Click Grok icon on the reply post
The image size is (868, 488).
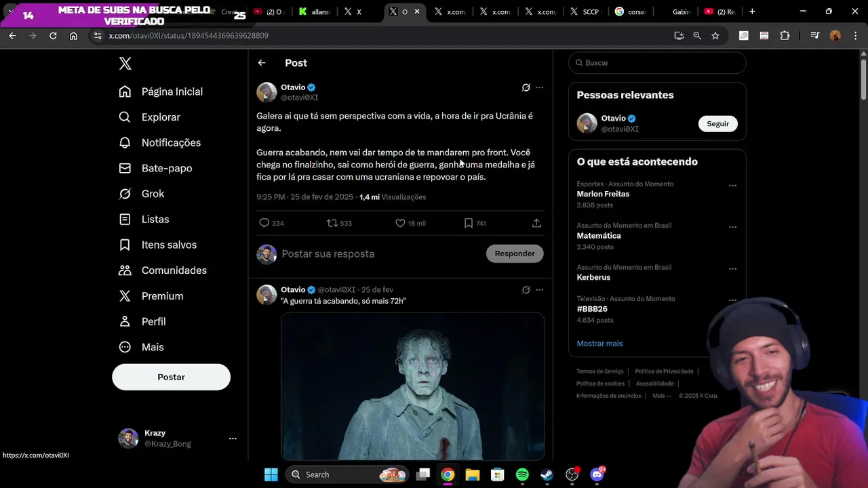tap(526, 290)
